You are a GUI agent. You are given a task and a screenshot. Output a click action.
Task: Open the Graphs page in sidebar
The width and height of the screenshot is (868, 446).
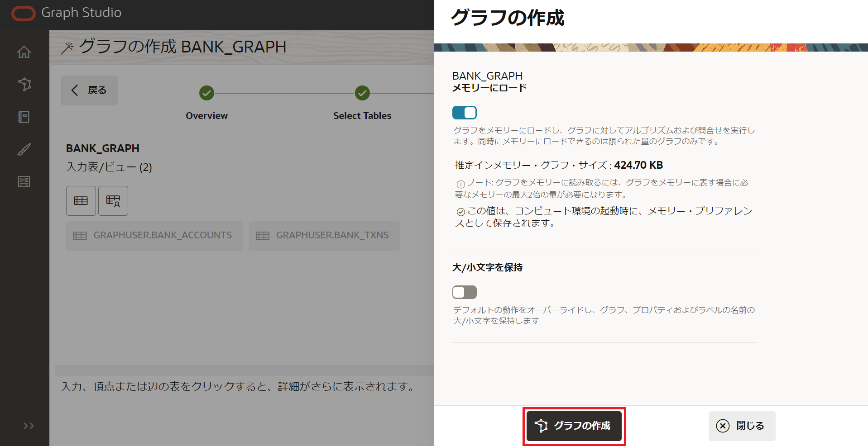[x=24, y=85]
